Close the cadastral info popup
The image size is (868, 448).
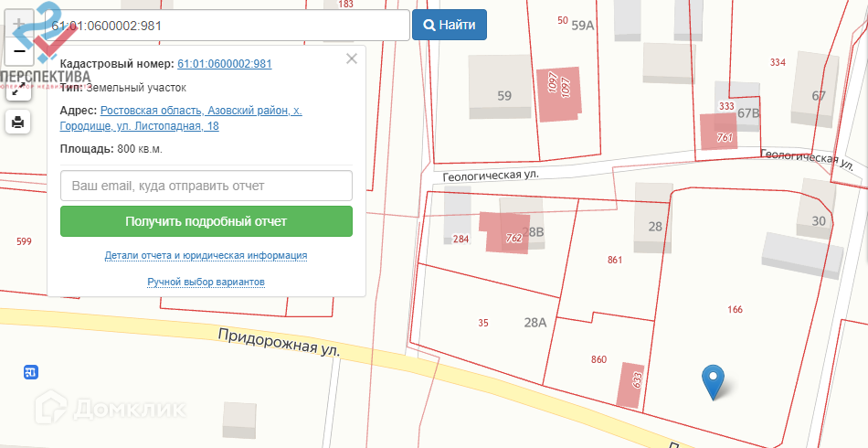(352, 59)
